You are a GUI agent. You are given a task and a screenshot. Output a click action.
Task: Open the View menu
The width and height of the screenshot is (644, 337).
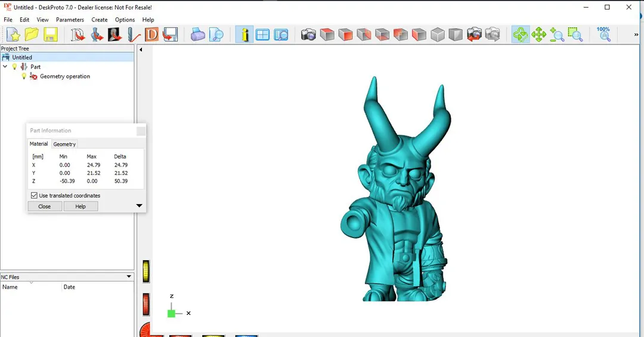point(42,20)
